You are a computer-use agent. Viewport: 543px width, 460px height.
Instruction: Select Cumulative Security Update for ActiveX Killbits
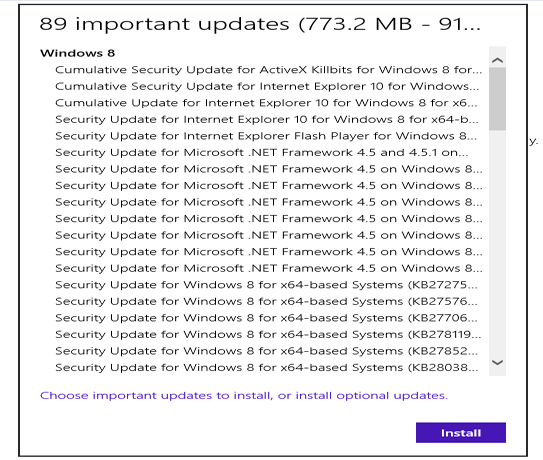coord(268,70)
